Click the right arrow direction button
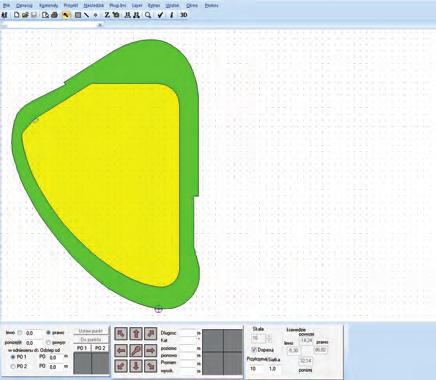This screenshot has width=436, height=380. tap(151, 350)
